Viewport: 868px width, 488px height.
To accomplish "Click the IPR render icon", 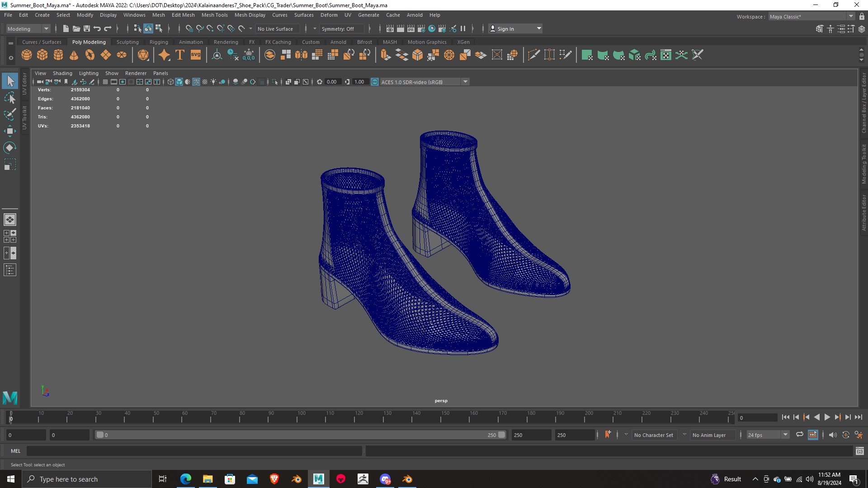I will click(x=410, y=28).
